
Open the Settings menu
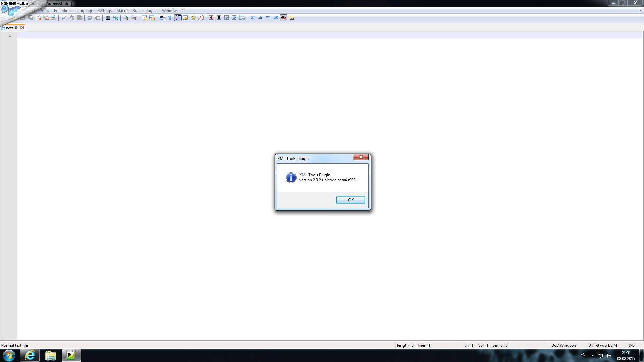click(x=104, y=11)
